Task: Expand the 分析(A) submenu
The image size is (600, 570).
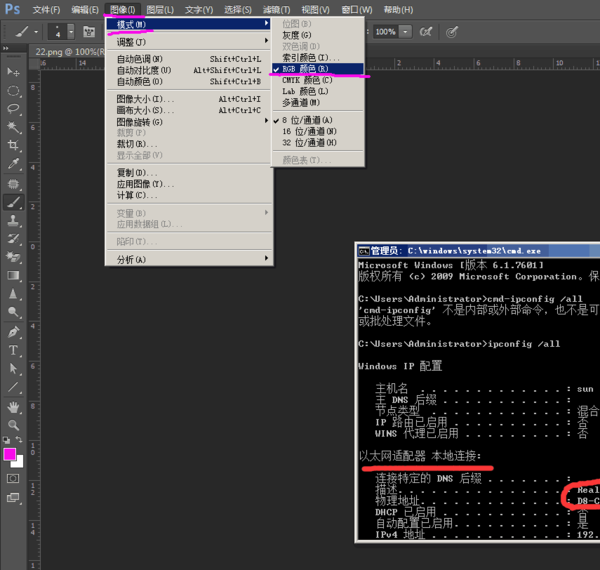Action: click(x=189, y=259)
